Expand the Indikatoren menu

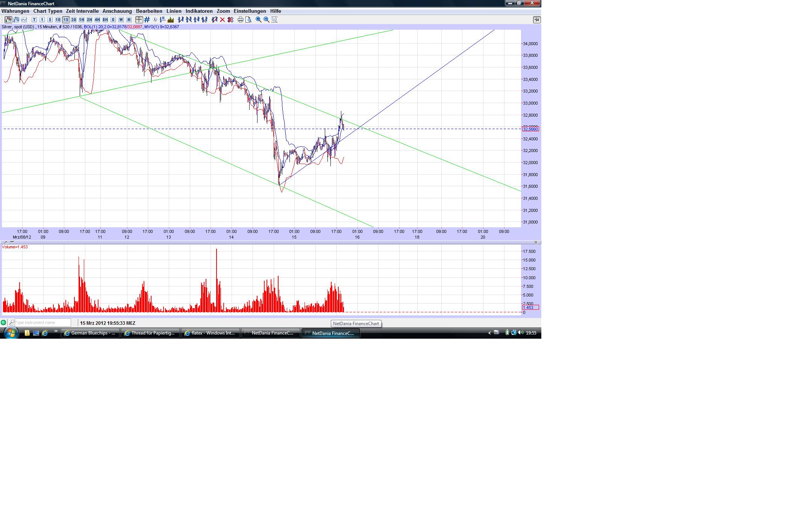199,11
